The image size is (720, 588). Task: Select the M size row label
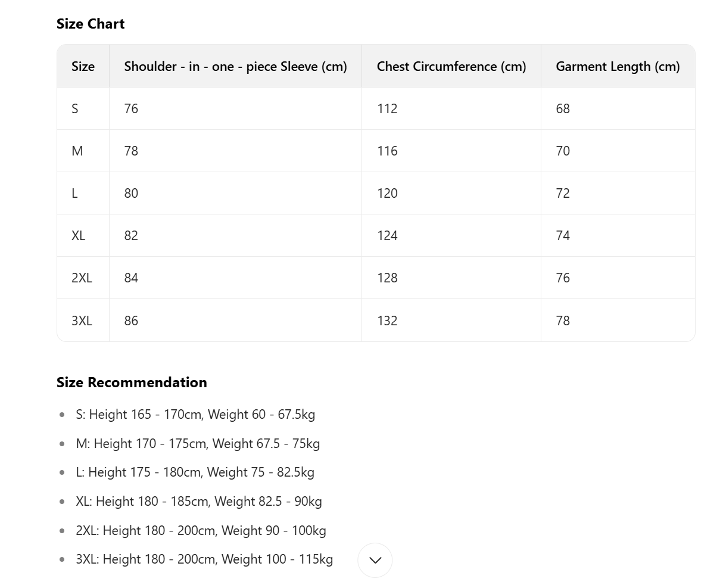tap(77, 151)
